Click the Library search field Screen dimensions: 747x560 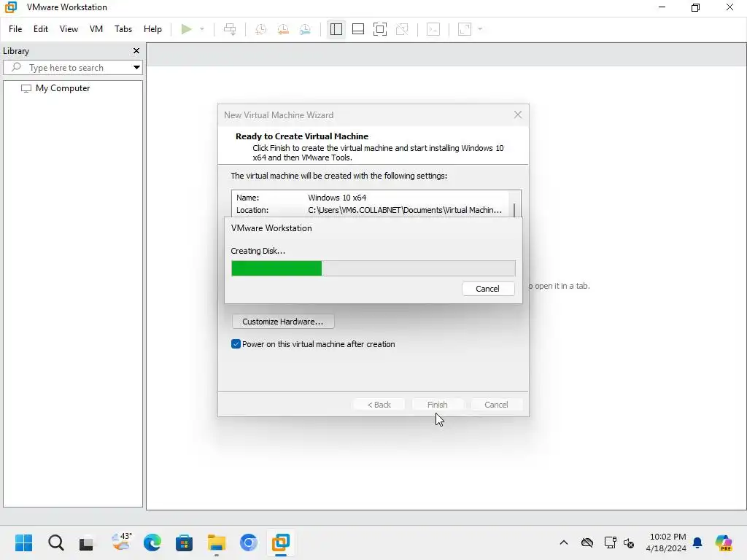71,68
